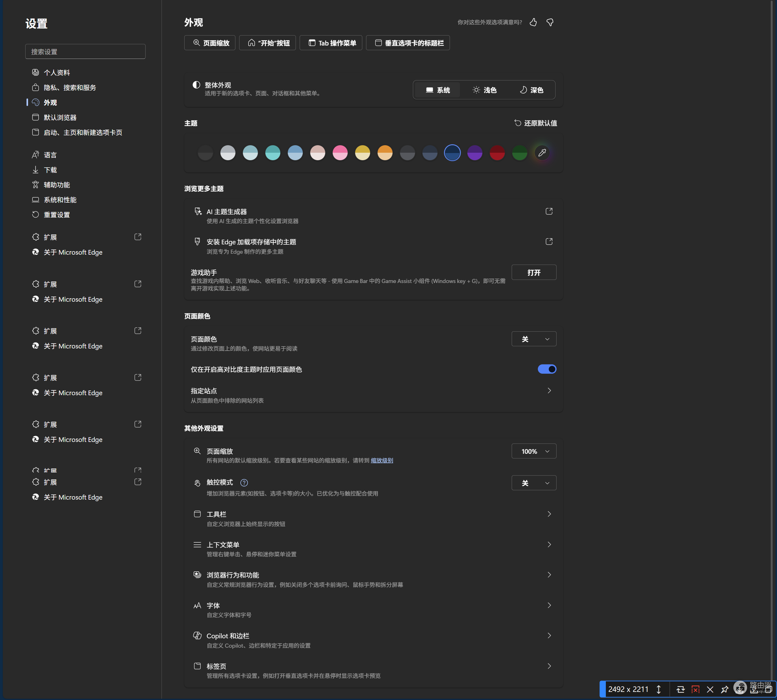Open the 触控模式 dropdown showing 关
The height and width of the screenshot is (700, 777).
(x=534, y=483)
